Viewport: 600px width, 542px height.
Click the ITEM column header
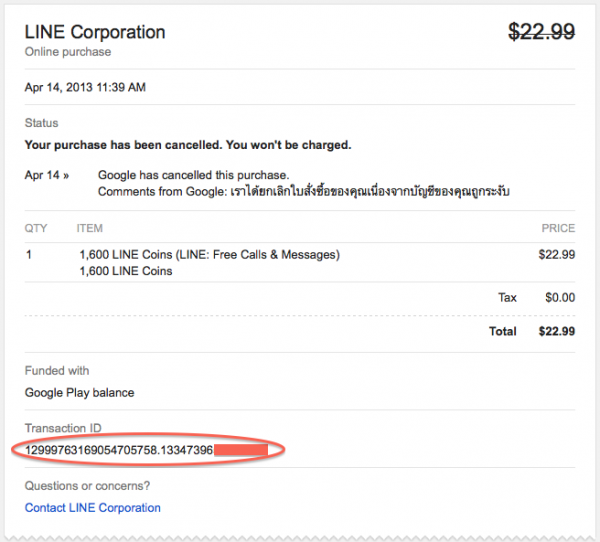point(89,229)
